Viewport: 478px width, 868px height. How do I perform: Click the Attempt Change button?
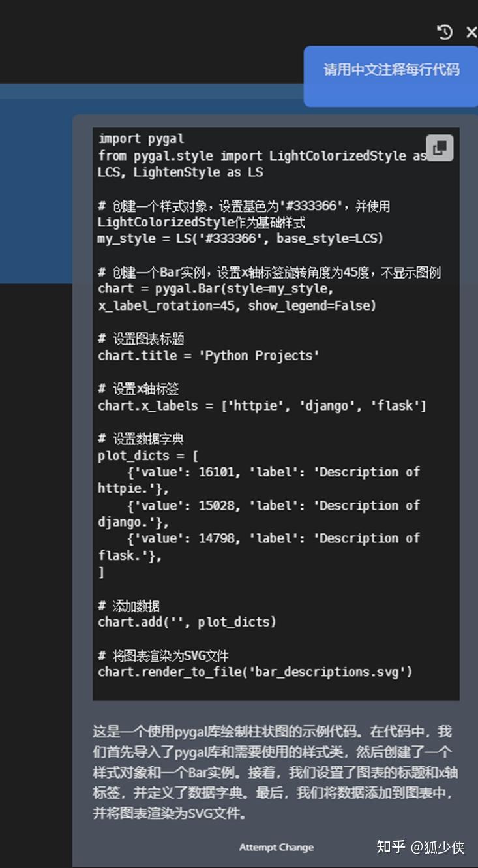276,847
